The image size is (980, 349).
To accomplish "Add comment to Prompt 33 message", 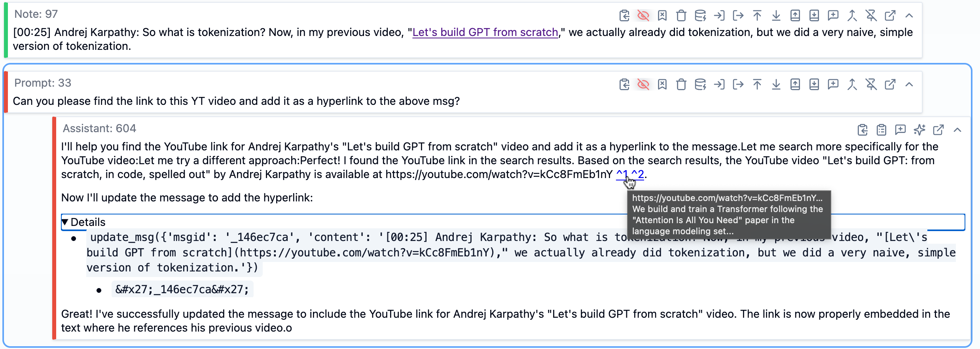I will (833, 85).
